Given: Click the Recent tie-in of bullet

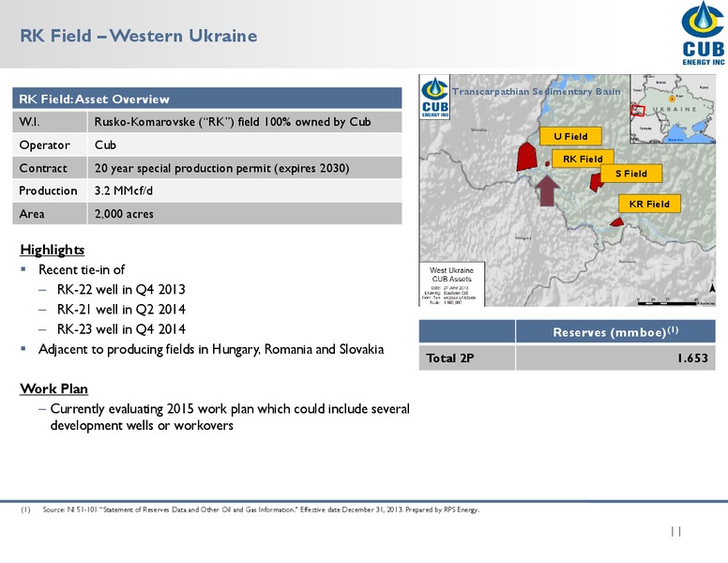Looking at the screenshot, I should (82, 270).
